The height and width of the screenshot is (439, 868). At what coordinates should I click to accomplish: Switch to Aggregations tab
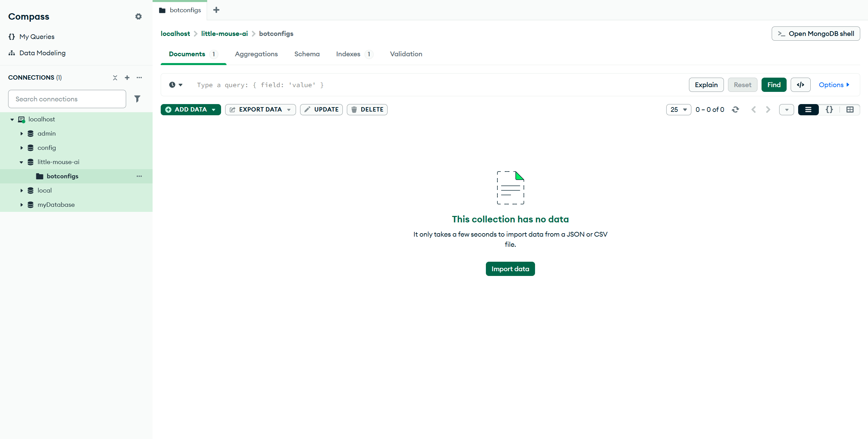[256, 54]
